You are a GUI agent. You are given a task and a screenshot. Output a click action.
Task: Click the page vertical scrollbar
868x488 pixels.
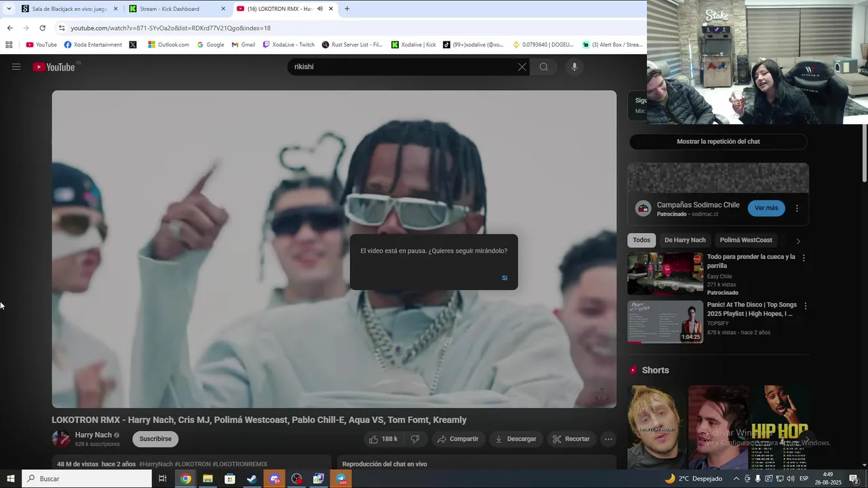(864, 152)
